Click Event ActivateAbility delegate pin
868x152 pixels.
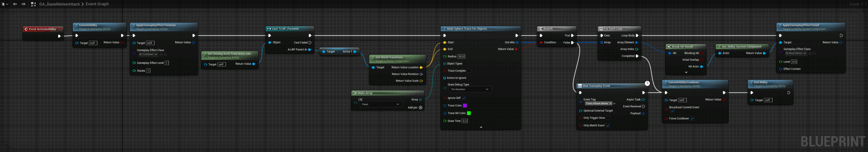[61, 29]
